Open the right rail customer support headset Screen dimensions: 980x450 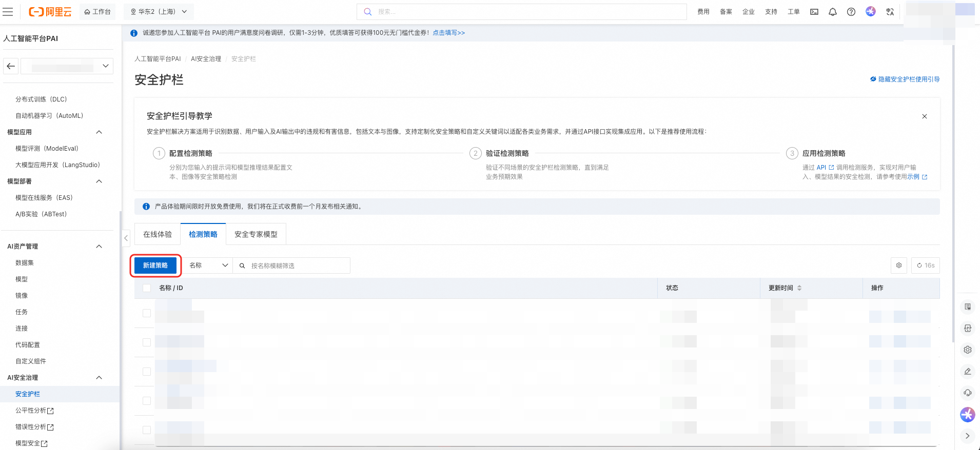click(968, 393)
